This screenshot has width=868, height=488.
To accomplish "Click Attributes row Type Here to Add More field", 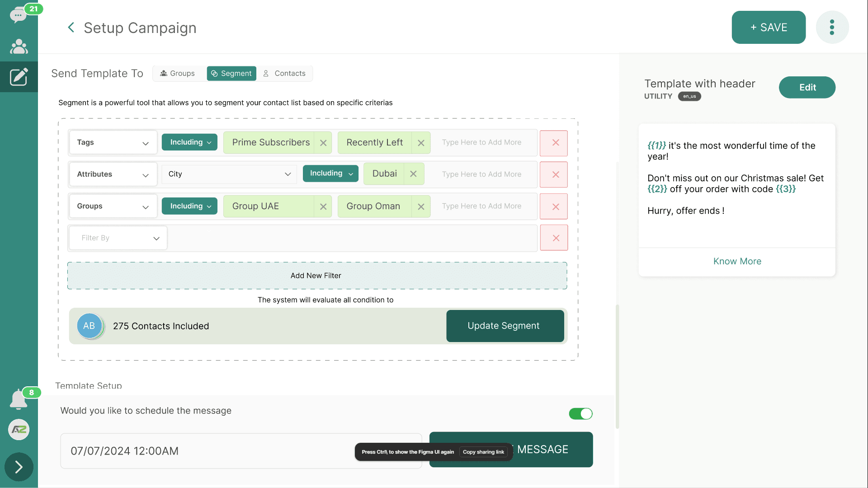I will click(481, 174).
